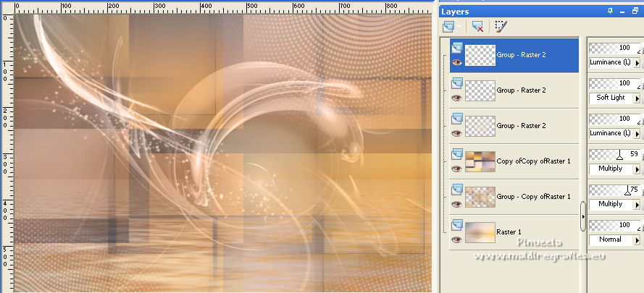Toggle eye of unhighlighted Luminance Group - Raster 2

coord(456,133)
